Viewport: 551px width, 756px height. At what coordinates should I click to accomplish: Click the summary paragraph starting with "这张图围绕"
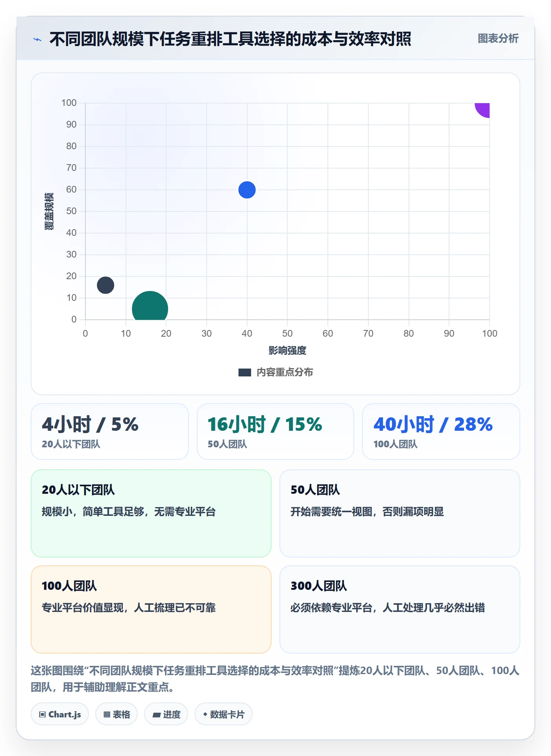click(275, 678)
